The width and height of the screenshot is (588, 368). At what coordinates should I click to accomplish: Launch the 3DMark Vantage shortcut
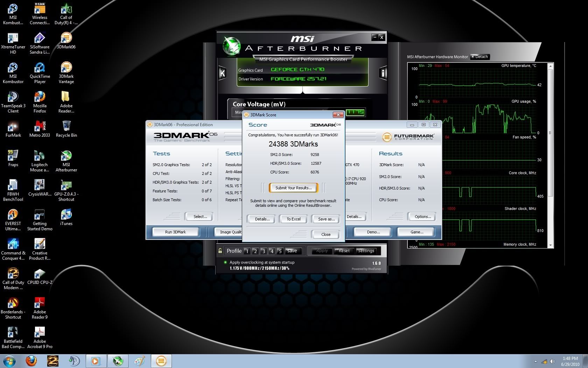tap(66, 73)
